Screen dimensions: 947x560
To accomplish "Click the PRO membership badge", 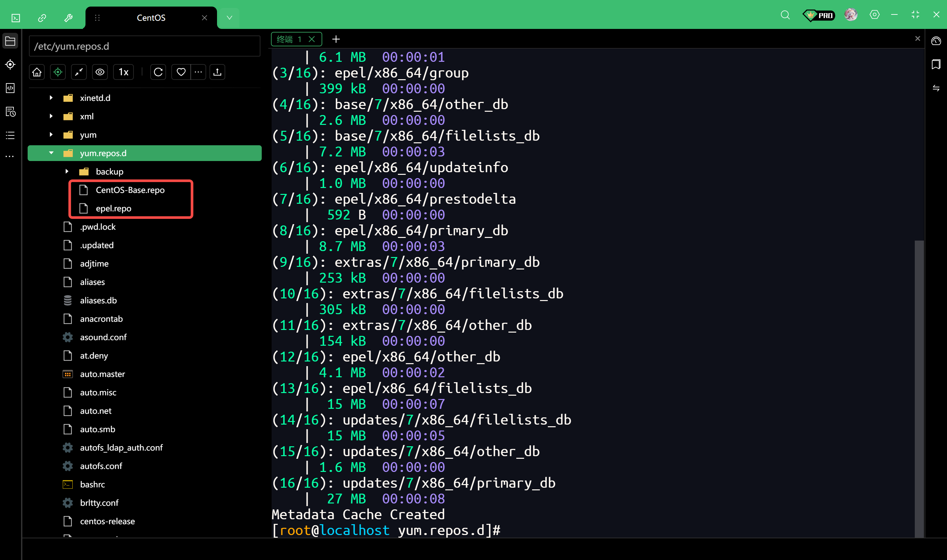I will (819, 15).
